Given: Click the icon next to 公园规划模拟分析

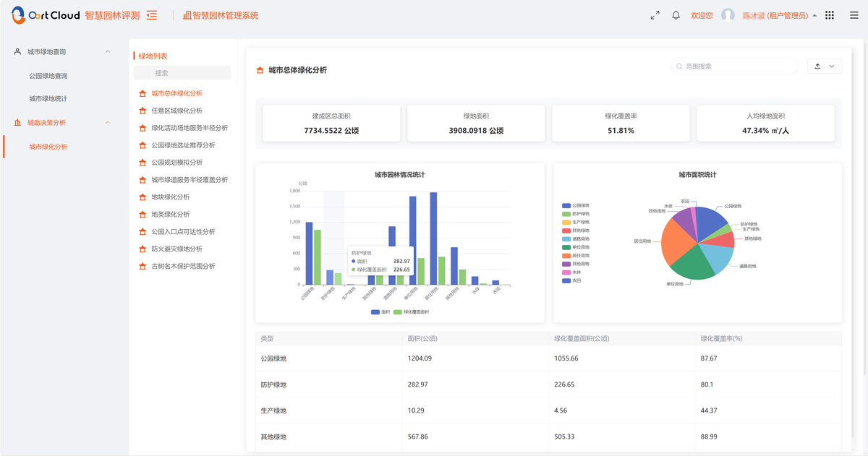Looking at the screenshot, I should click(x=142, y=163).
